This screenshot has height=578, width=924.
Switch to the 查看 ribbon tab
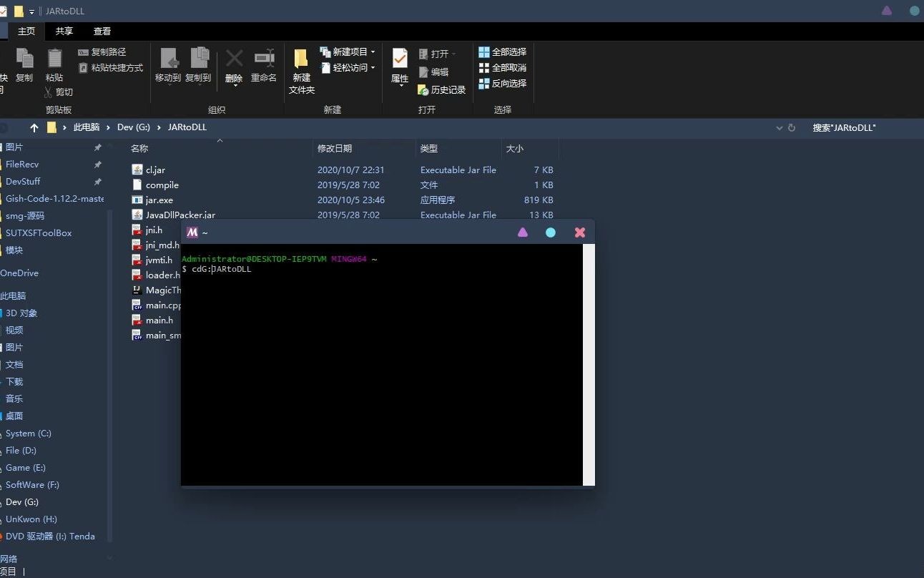tap(102, 31)
